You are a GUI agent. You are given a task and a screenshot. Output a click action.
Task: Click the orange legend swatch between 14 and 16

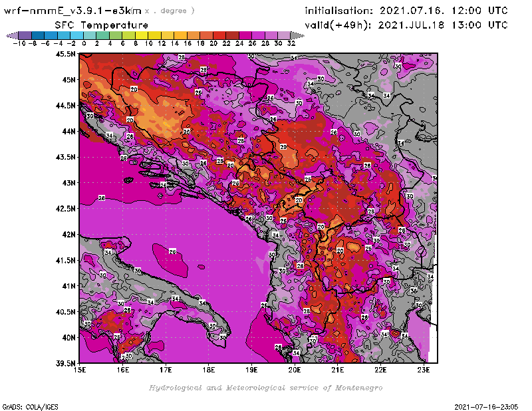pyautogui.click(x=180, y=35)
